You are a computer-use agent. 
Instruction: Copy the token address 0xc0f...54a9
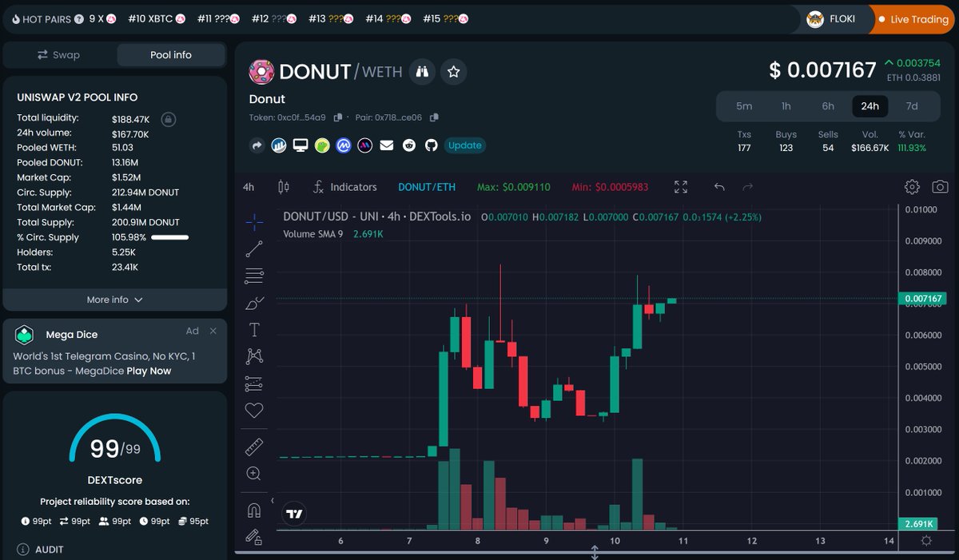click(x=338, y=117)
